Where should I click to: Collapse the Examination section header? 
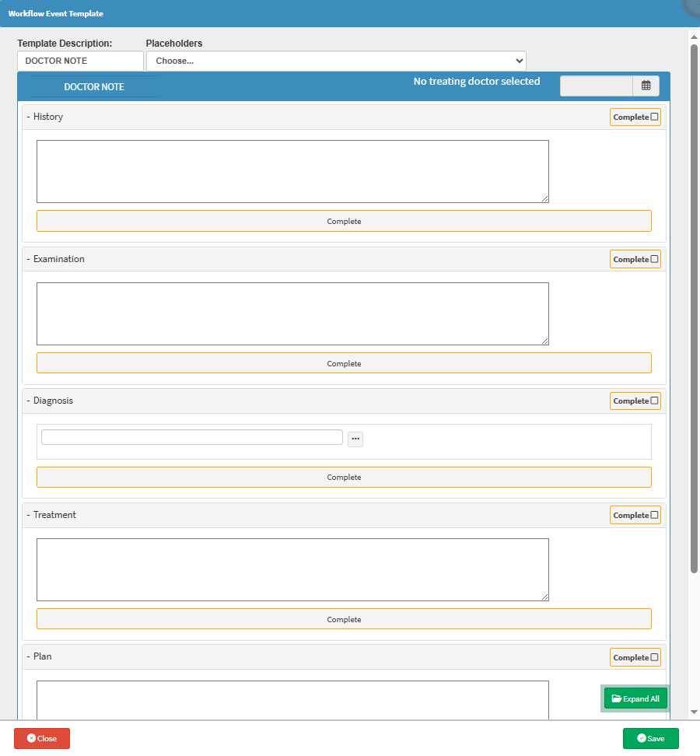coord(58,259)
